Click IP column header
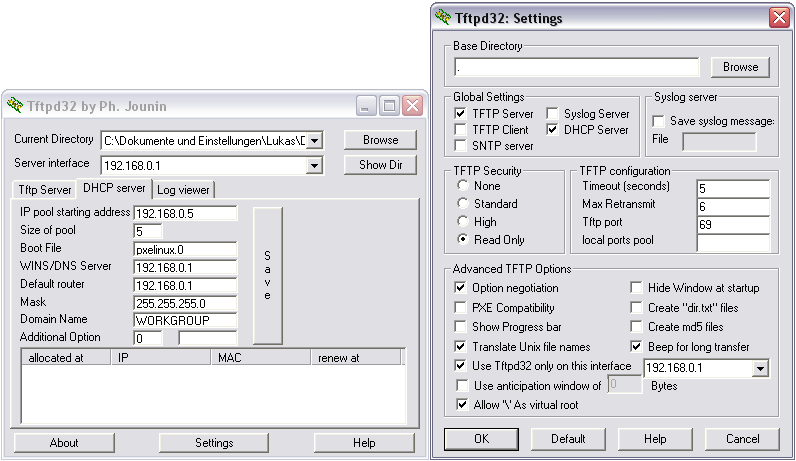 [x=161, y=357]
